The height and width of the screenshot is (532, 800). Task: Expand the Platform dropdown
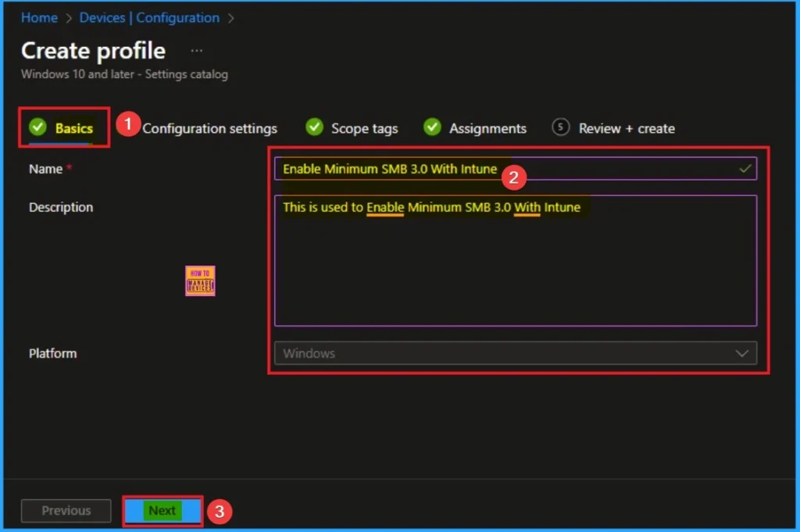coord(515,353)
